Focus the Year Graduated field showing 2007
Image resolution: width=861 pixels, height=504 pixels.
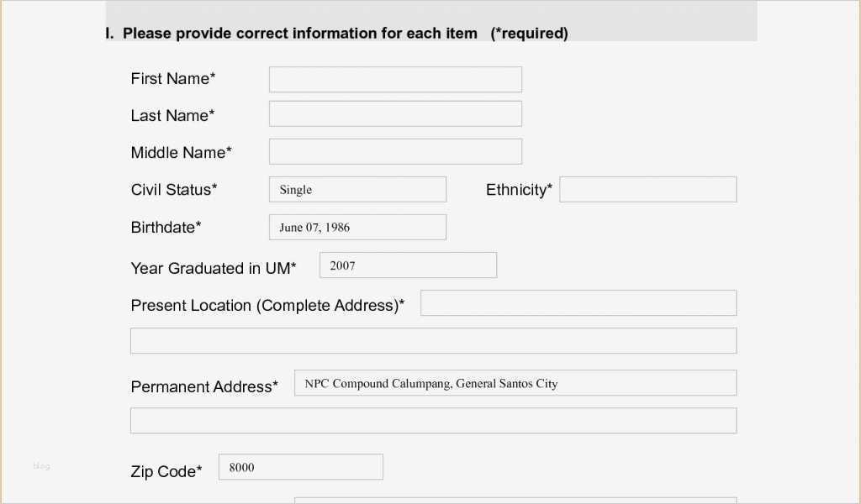click(408, 265)
